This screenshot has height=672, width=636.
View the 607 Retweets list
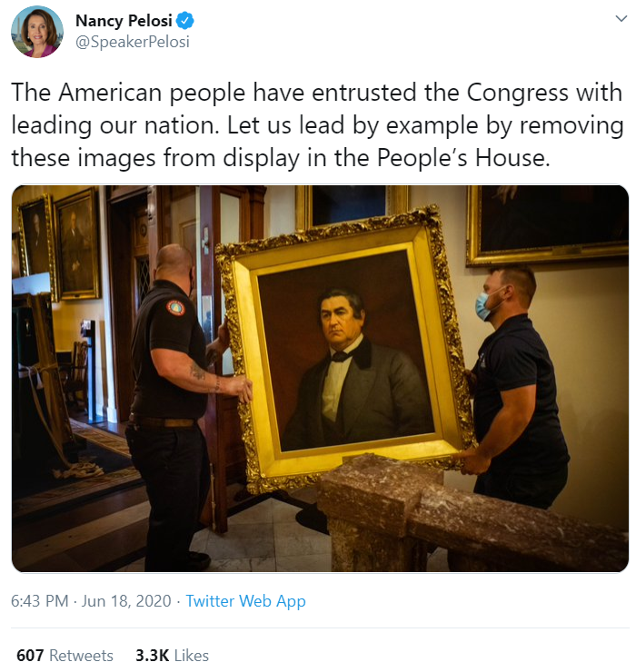click(65, 656)
